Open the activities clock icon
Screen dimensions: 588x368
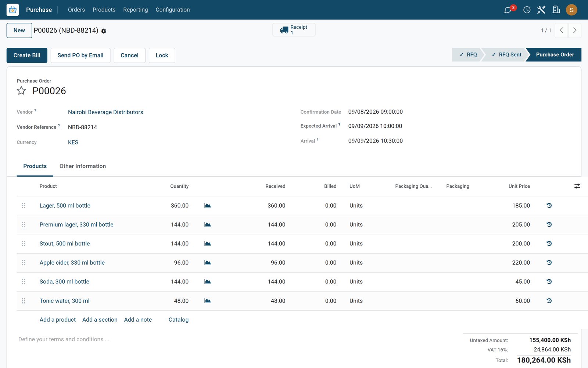[x=527, y=10]
